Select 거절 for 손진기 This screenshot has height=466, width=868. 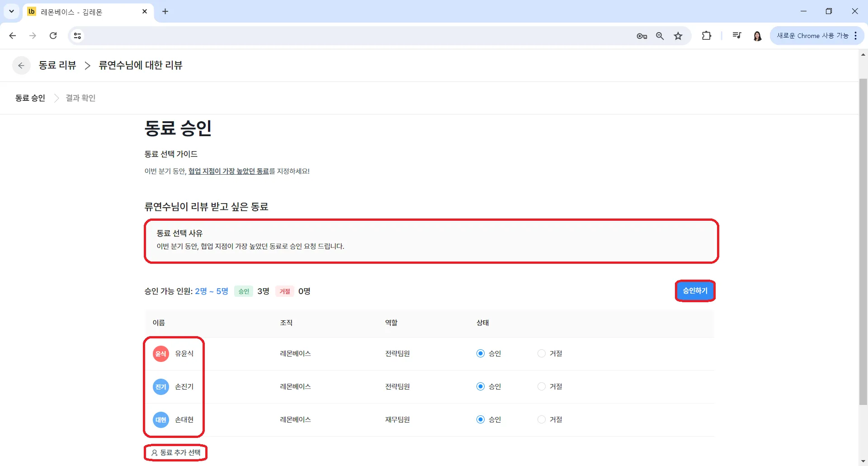(x=542, y=387)
